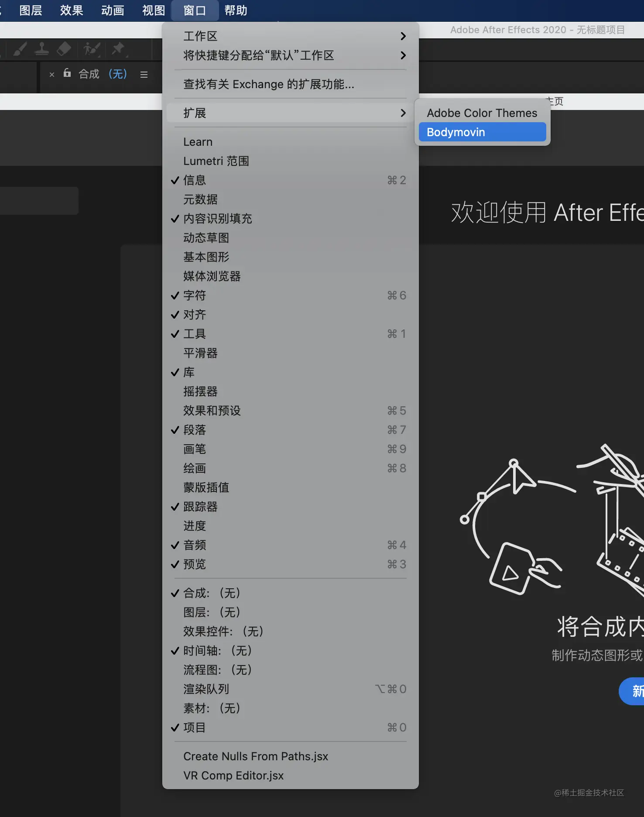Toggle the 跟踪器 panel
The image size is (644, 817).
tap(290, 507)
